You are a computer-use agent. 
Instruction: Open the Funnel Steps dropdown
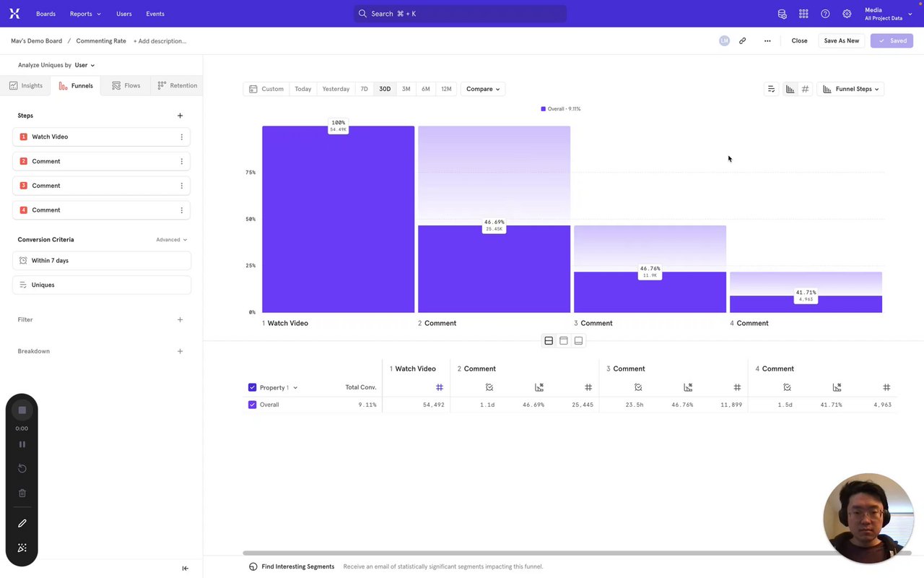(x=850, y=89)
